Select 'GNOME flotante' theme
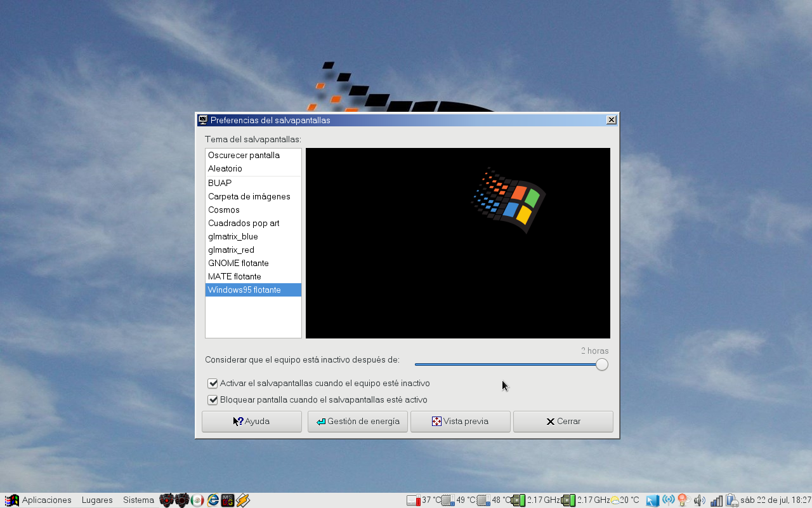Image resolution: width=812 pixels, height=508 pixels. click(x=253, y=264)
